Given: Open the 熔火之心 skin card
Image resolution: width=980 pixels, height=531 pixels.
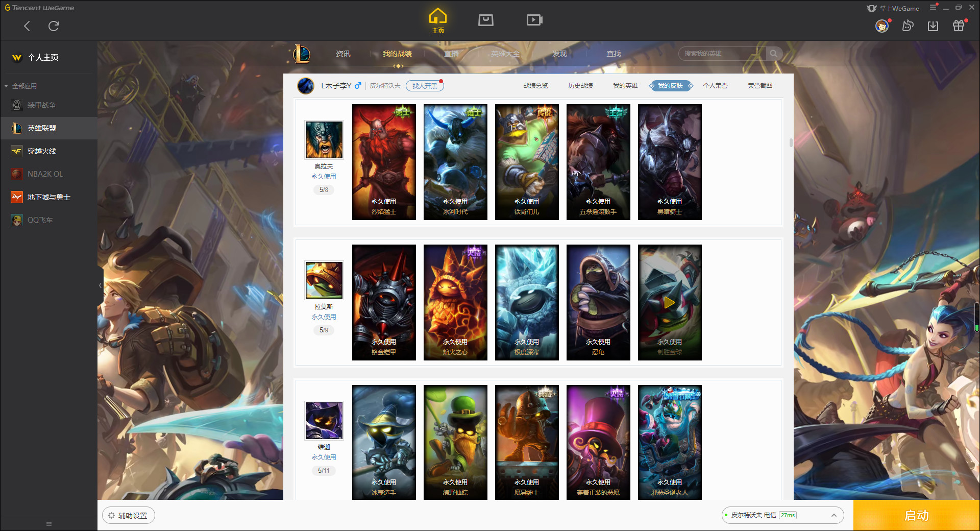Looking at the screenshot, I should point(455,303).
